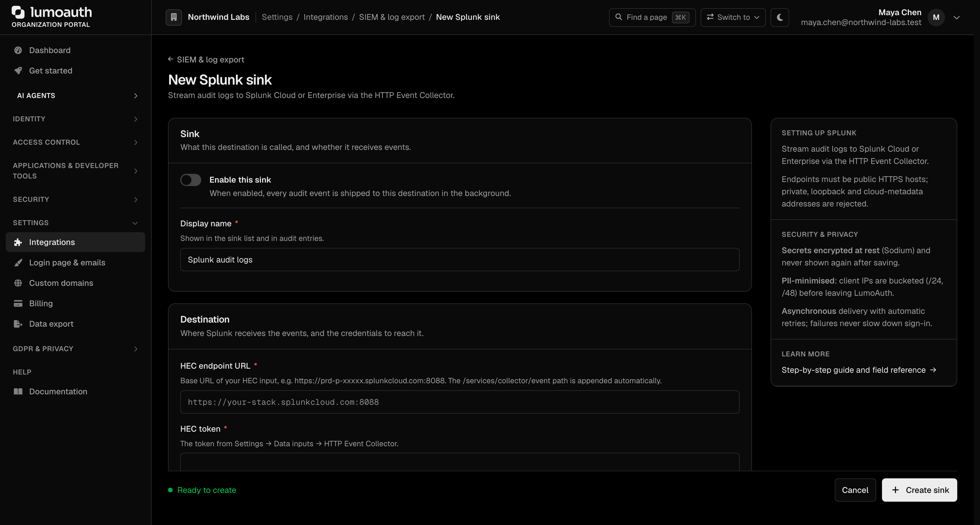The image size is (980, 525).
Task: Click the Documentation book icon
Action: [18, 391]
